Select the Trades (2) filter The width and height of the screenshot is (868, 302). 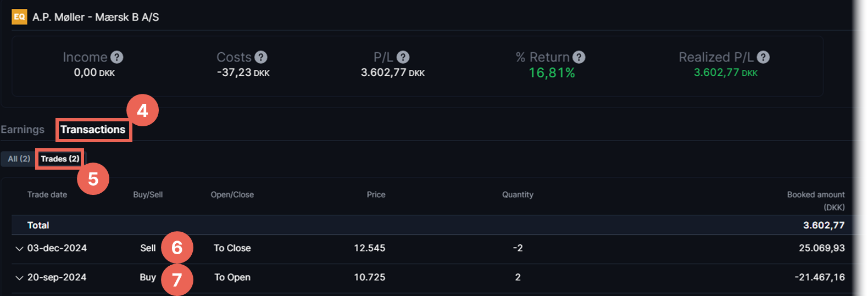[60, 159]
